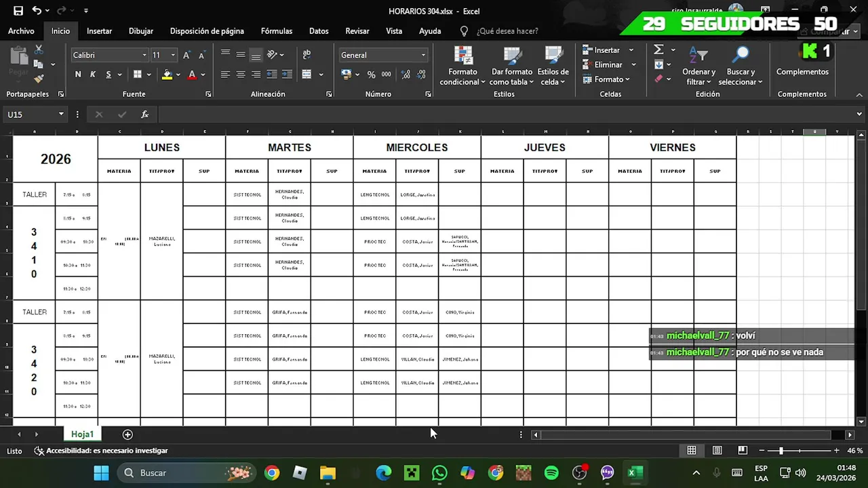Screen dimensions: 868x488
Task: Open the Insertar cells dropdown arrow
Action: (631, 50)
